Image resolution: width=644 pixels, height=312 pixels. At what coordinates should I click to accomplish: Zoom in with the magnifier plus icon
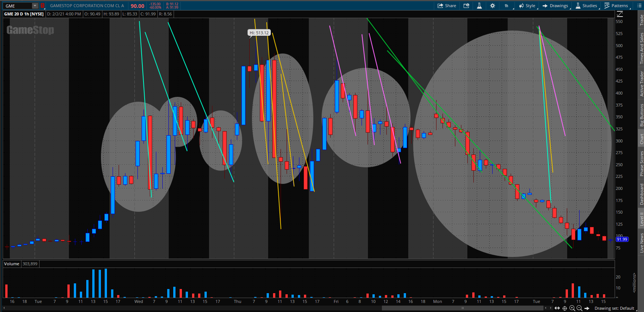pyautogui.click(x=572, y=308)
